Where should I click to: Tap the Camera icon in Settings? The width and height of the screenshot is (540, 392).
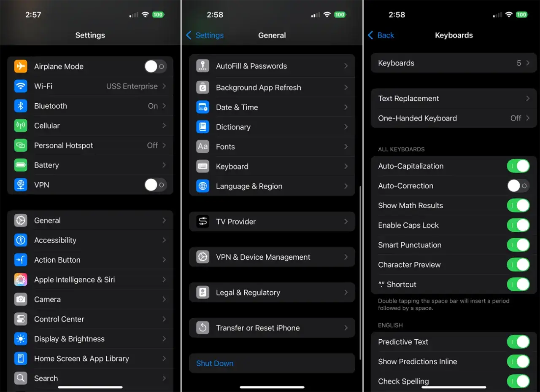click(21, 299)
